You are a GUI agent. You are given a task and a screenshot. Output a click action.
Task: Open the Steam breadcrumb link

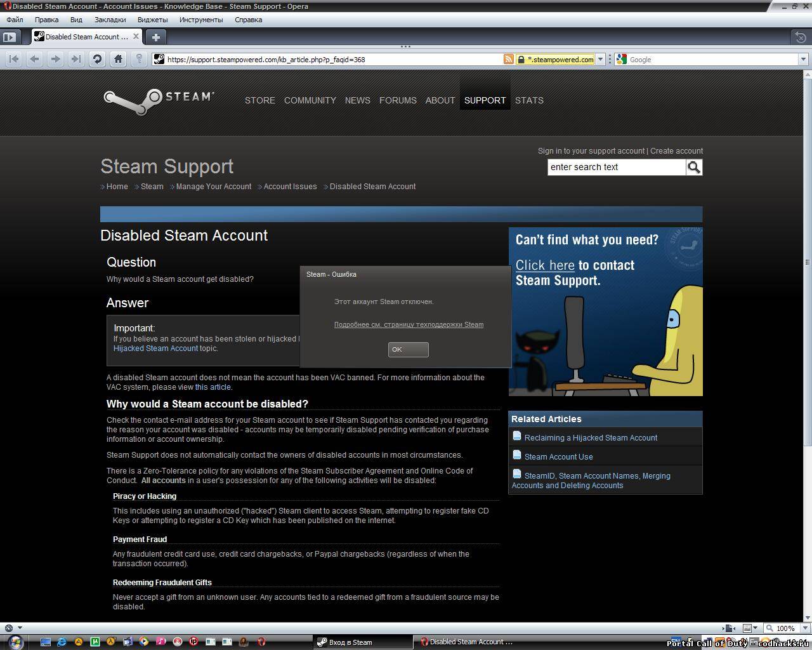coord(152,187)
